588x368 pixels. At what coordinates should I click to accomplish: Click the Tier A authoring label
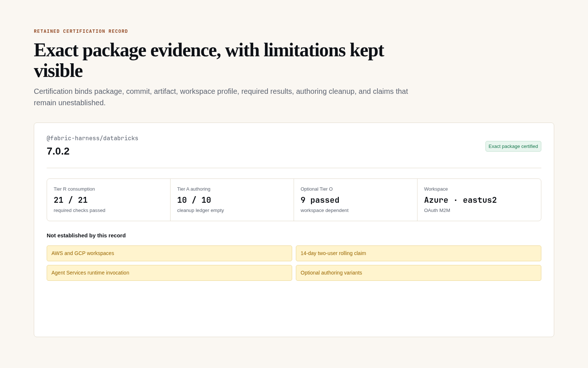[x=194, y=189]
